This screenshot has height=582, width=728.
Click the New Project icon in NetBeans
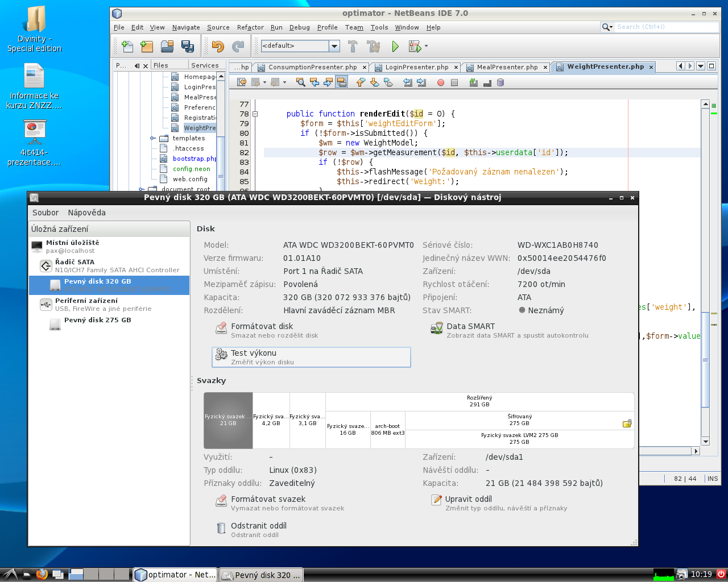pyautogui.click(x=147, y=47)
